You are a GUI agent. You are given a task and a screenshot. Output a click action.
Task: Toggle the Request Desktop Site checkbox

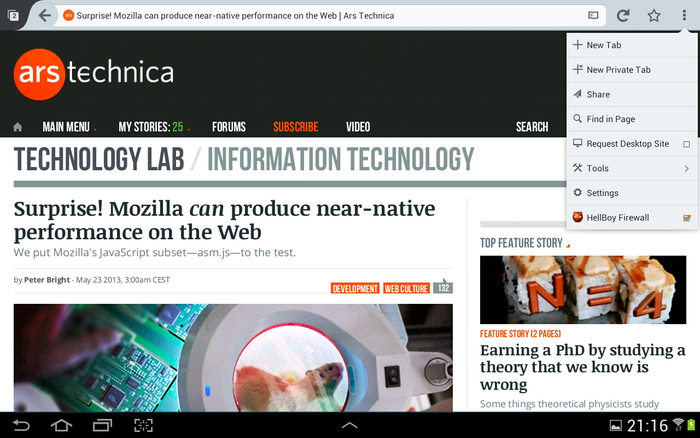[687, 144]
